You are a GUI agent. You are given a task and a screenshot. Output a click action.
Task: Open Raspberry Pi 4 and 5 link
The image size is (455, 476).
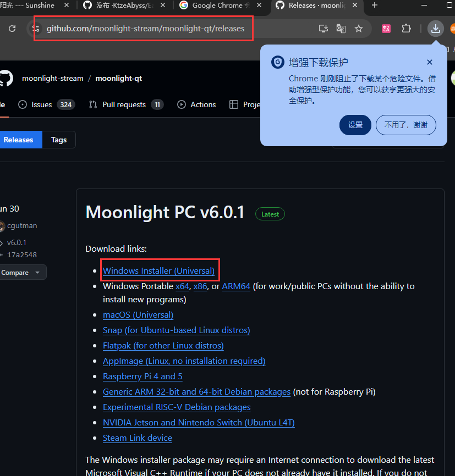click(x=142, y=377)
